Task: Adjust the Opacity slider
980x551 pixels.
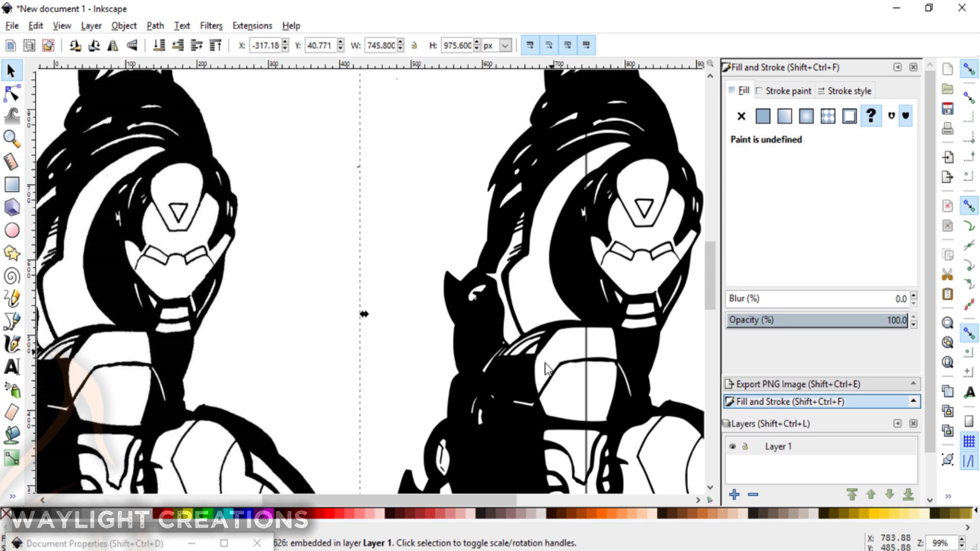Action: click(x=817, y=320)
